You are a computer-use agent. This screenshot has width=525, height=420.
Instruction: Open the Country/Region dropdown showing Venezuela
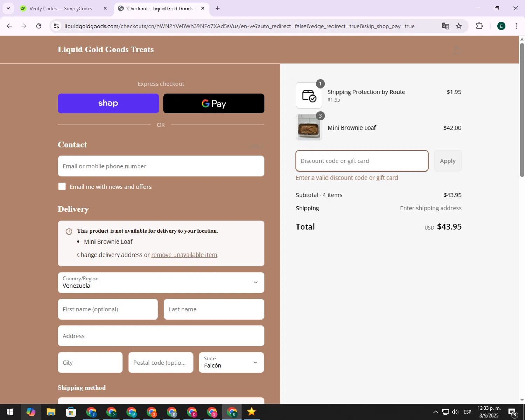click(161, 282)
